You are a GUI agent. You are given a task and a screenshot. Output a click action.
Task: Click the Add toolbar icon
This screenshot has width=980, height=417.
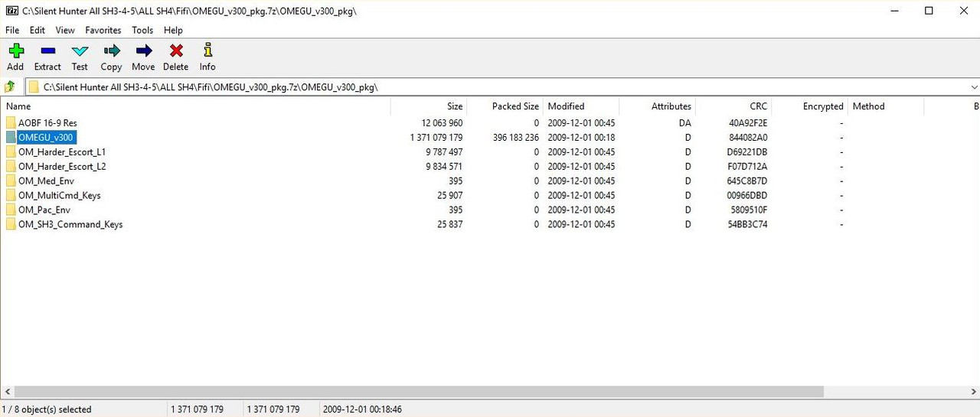coord(15,51)
